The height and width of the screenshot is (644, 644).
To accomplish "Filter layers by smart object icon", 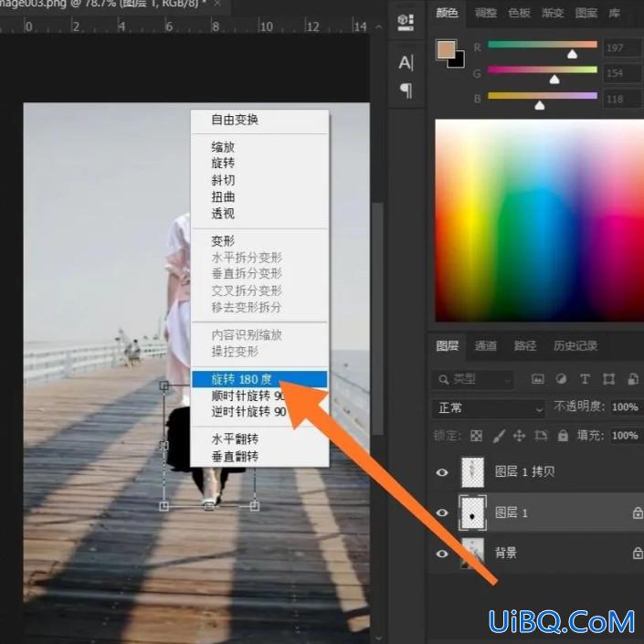I will [633, 379].
